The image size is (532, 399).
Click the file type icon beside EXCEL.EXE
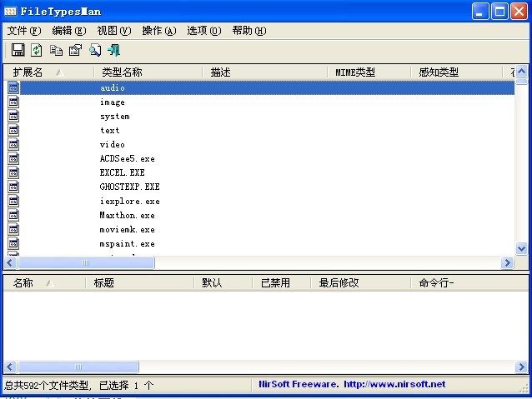click(13, 172)
